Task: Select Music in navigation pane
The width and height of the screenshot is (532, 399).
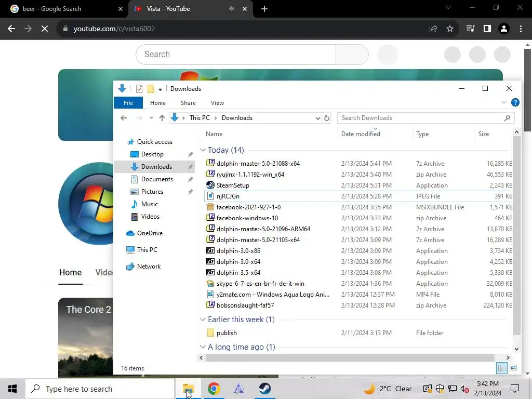Action: [x=149, y=204]
